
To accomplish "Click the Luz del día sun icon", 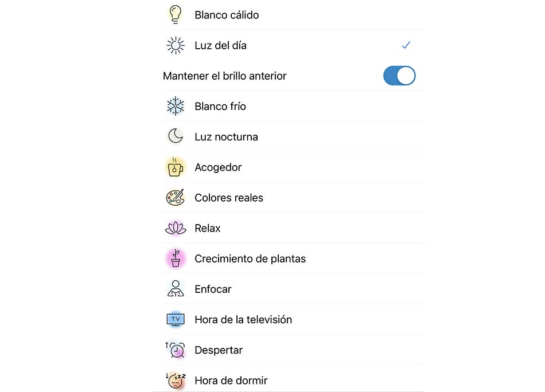I will pos(176,45).
